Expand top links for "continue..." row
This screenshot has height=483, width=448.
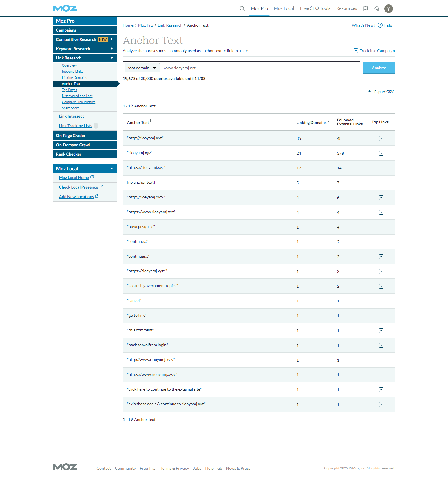coord(381,242)
